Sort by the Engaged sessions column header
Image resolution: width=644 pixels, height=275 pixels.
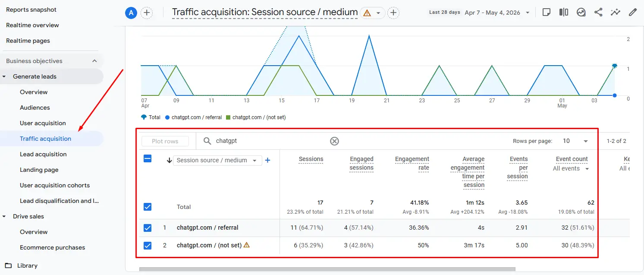point(361,163)
